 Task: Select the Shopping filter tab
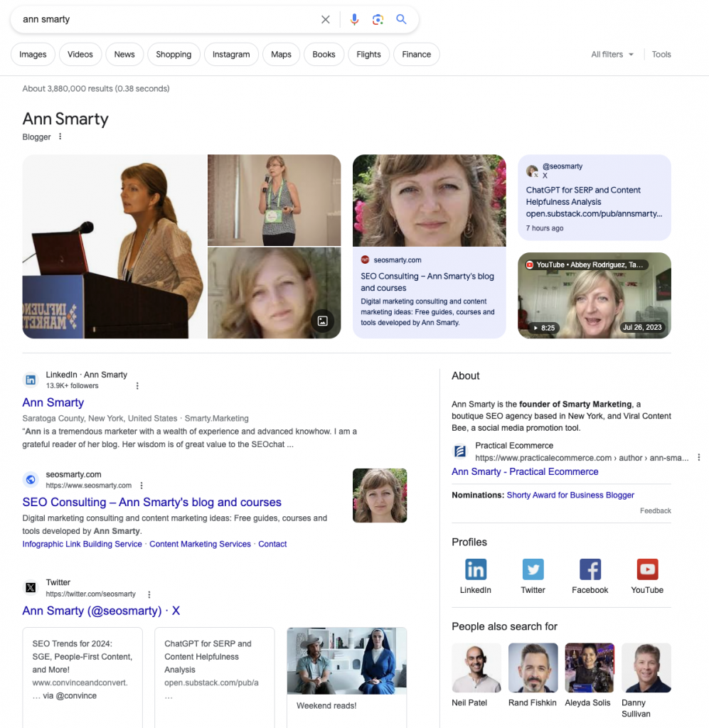click(174, 54)
